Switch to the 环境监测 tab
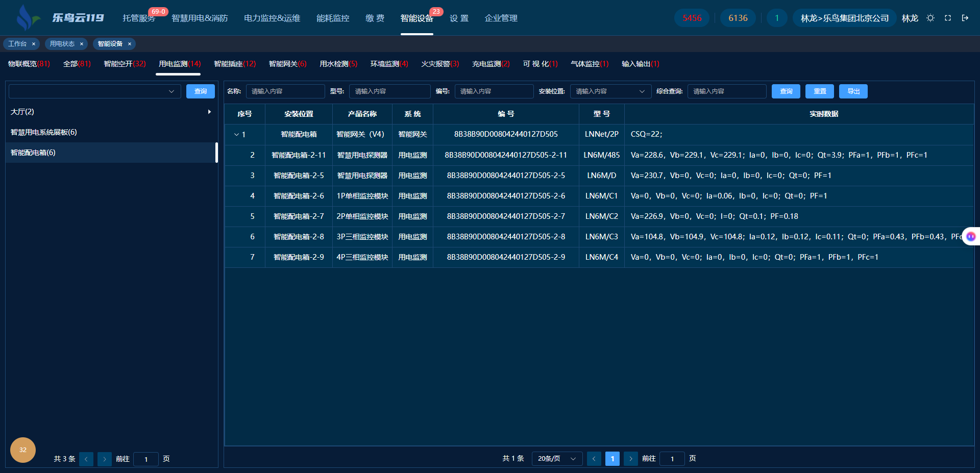This screenshot has height=473, width=980. 389,64
